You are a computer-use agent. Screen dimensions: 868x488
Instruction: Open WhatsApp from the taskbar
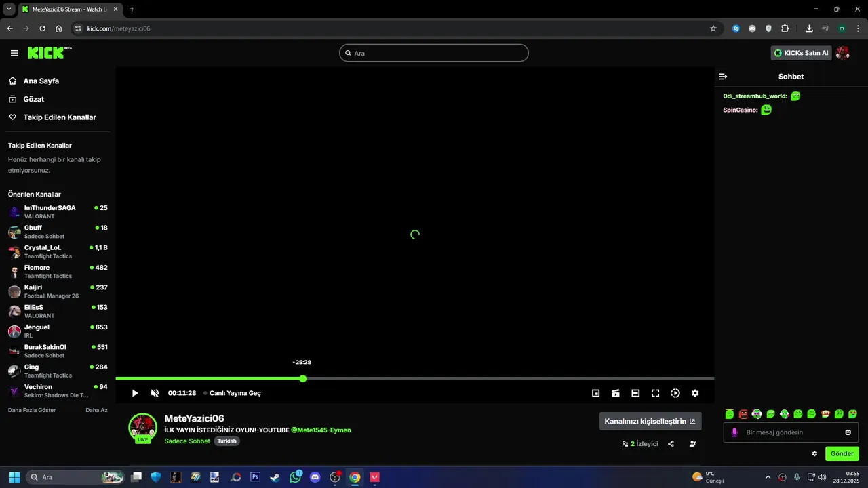[295, 477]
